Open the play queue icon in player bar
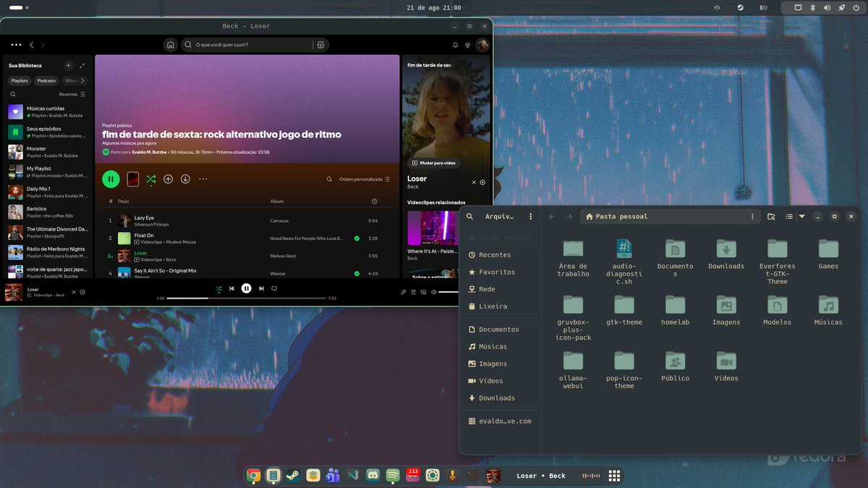 [414, 292]
